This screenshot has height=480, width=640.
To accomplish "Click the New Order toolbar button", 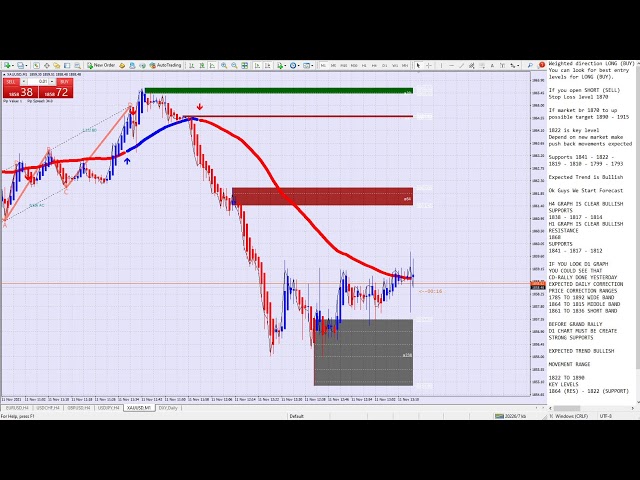I will [101, 65].
